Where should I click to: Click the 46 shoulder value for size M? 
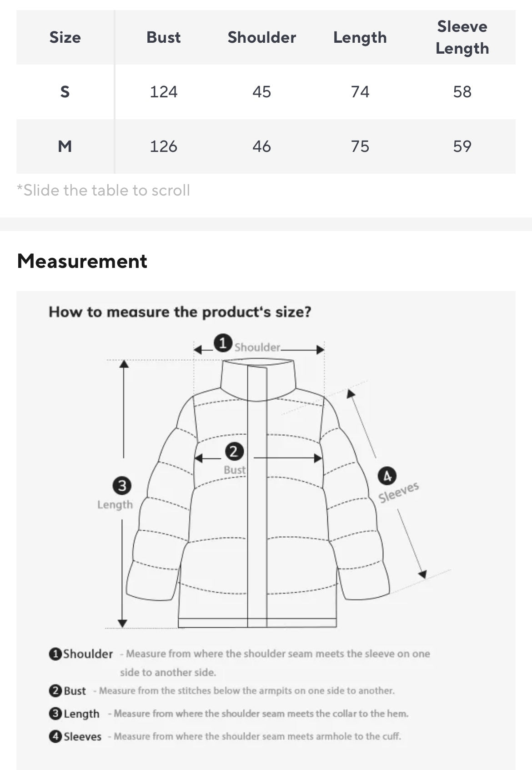coord(261,146)
